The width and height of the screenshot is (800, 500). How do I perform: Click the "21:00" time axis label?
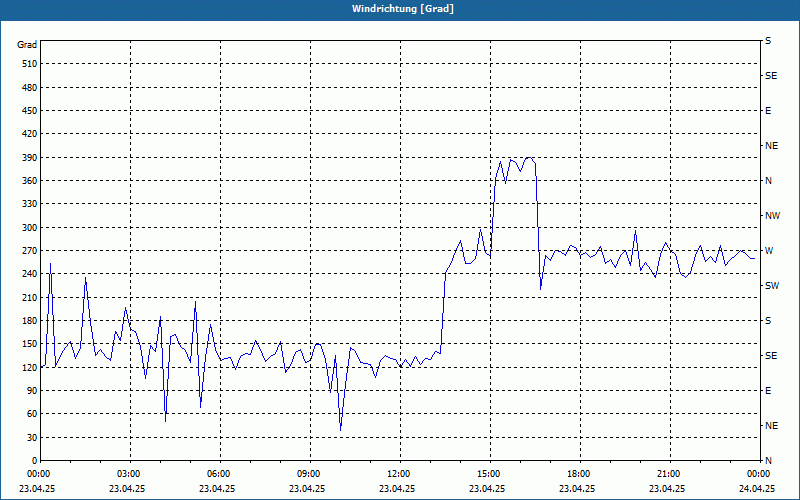click(x=670, y=474)
